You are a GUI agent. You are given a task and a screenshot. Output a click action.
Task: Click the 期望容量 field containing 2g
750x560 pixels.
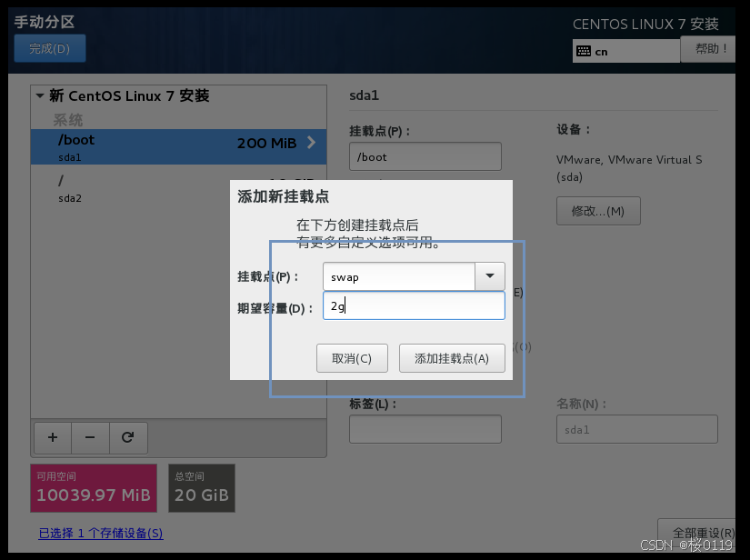click(x=414, y=305)
